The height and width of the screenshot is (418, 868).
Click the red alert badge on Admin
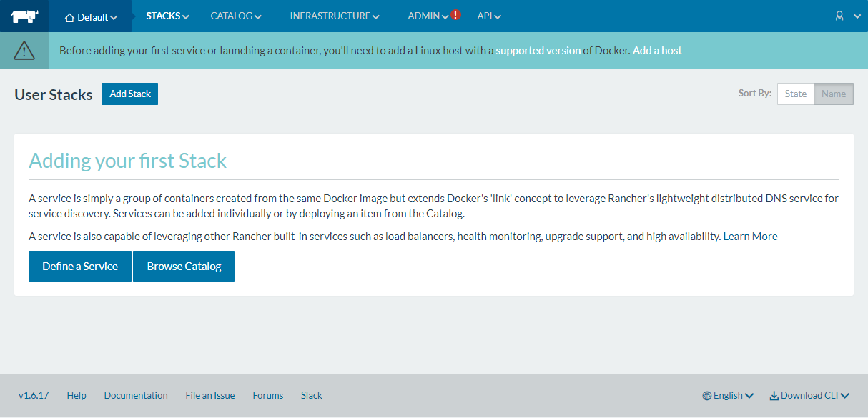click(456, 14)
